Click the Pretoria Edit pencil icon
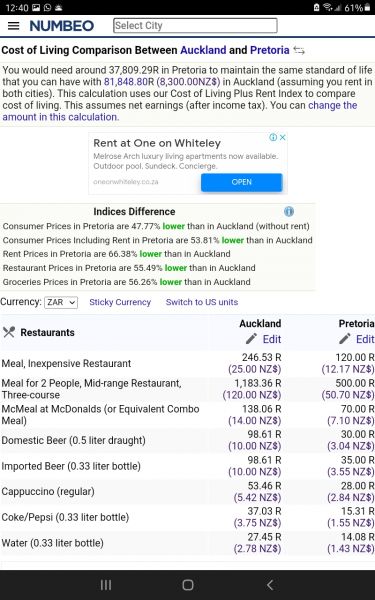This screenshot has width=375, height=600. [x=345, y=339]
